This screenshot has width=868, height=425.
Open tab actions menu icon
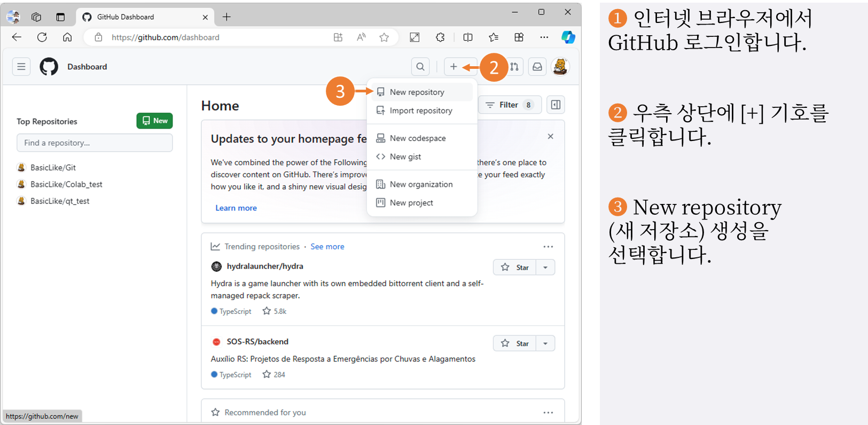point(60,17)
